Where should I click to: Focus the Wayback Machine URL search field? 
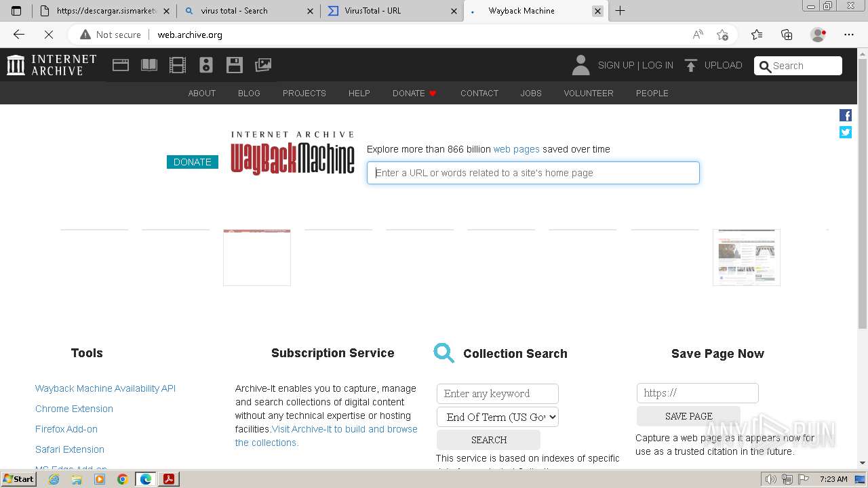(x=533, y=173)
